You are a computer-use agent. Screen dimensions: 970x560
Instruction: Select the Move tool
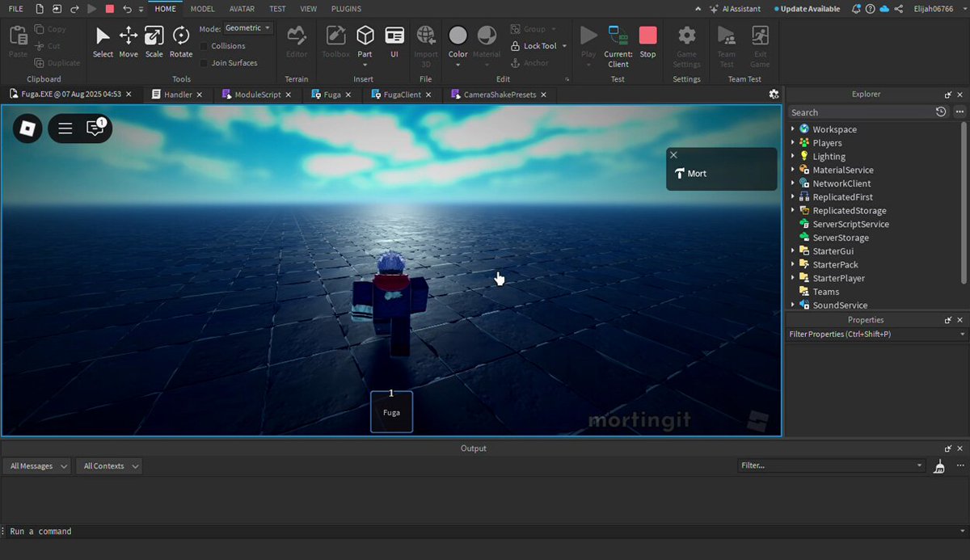coord(129,43)
